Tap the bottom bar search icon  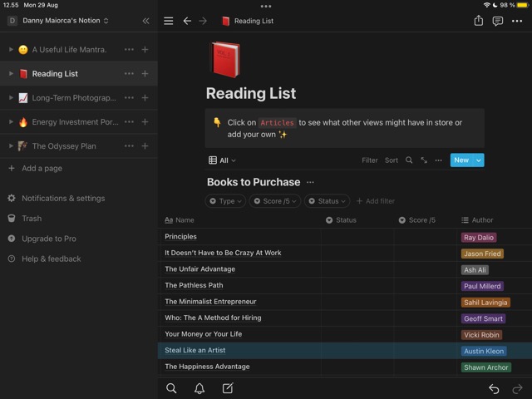(171, 388)
